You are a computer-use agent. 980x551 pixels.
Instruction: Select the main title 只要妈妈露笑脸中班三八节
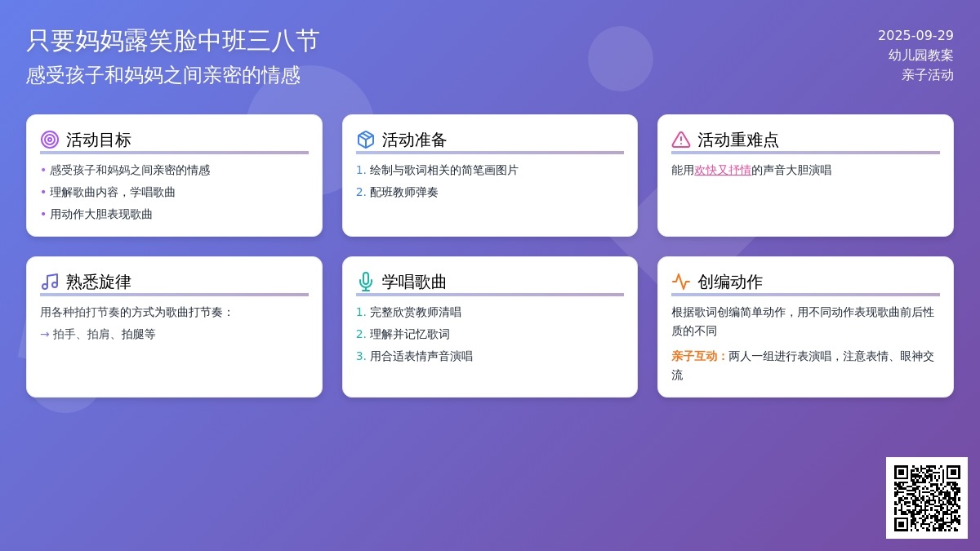(173, 41)
